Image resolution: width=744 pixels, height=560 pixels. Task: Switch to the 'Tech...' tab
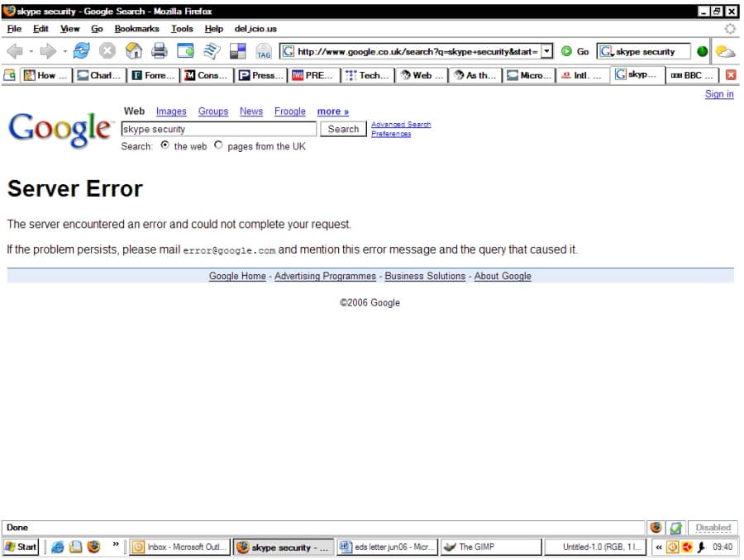pyautogui.click(x=368, y=75)
